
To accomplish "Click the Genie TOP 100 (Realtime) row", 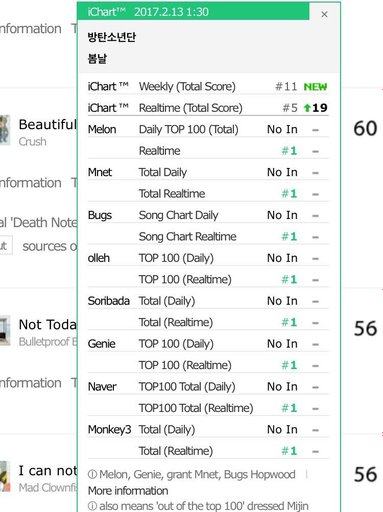I will pos(208,365).
